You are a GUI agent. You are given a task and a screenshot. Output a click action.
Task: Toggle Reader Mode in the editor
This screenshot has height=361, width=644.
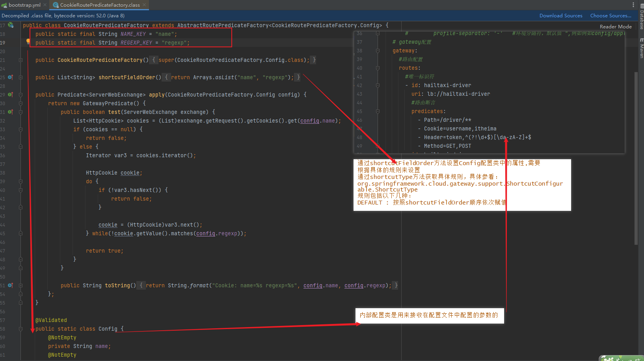tap(616, 27)
